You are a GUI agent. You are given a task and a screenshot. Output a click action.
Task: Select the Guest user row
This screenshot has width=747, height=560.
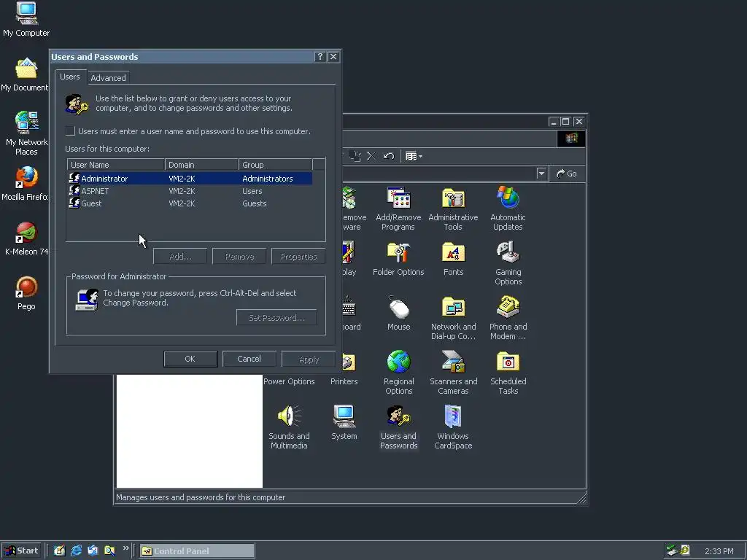click(190, 203)
